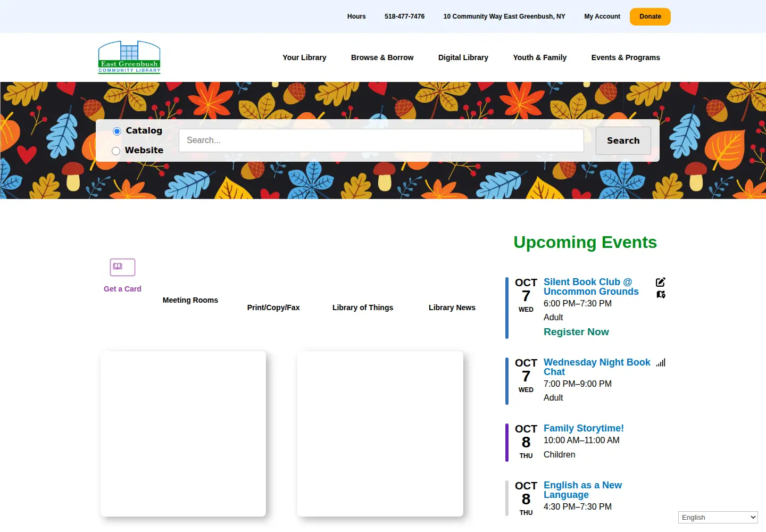Click the Register Now link

(x=576, y=332)
